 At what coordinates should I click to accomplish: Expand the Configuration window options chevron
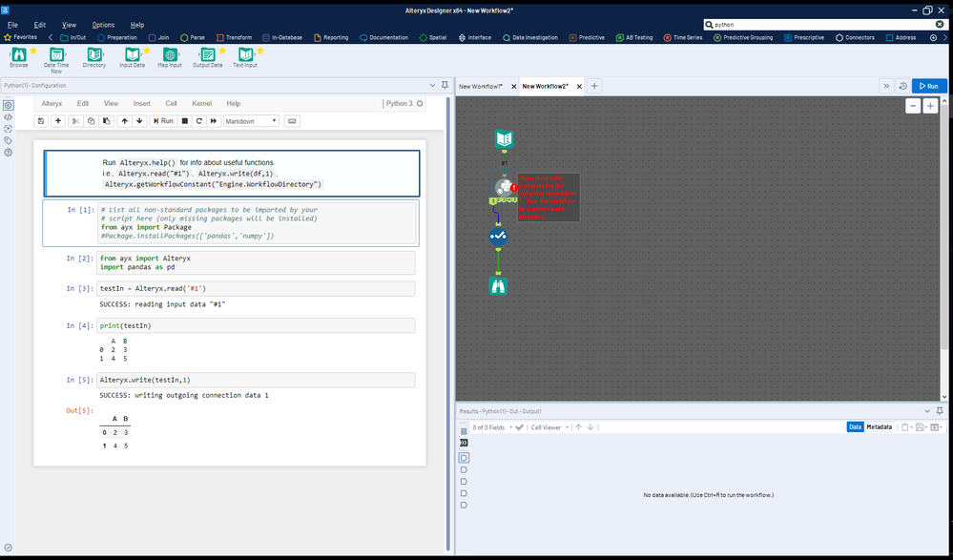point(432,86)
